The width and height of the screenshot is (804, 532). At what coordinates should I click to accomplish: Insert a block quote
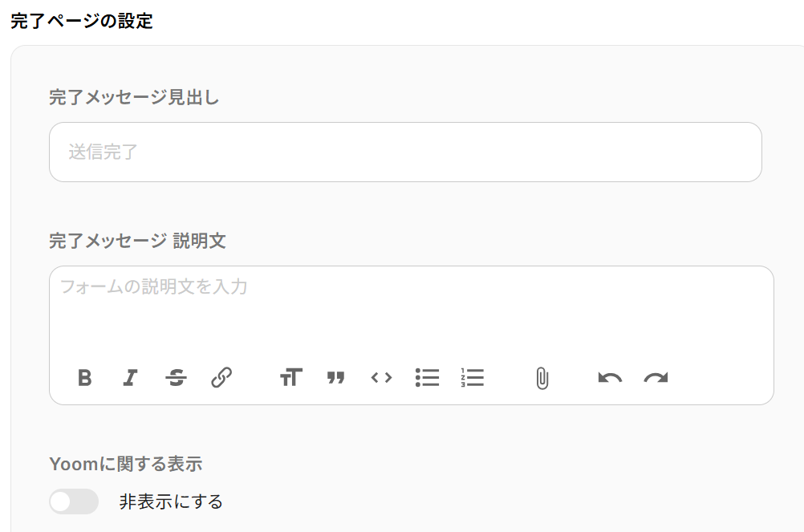click(335, 378)
